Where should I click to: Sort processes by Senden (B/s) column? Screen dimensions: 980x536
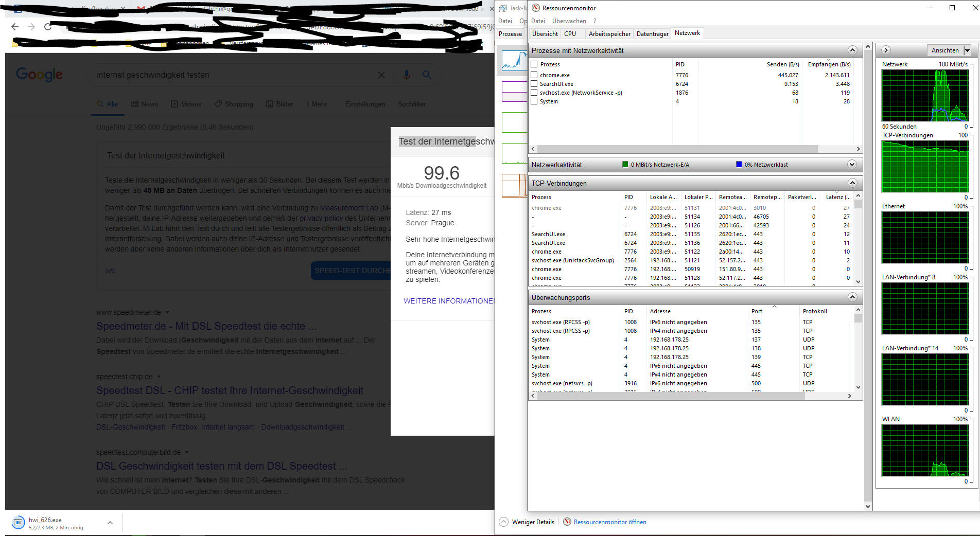[782, 64]
